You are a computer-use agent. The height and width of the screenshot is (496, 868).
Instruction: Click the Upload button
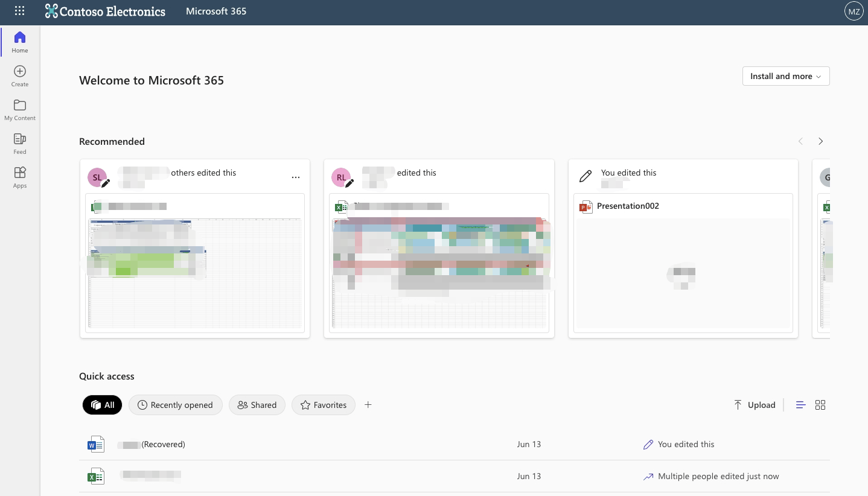tap(755, 405)
